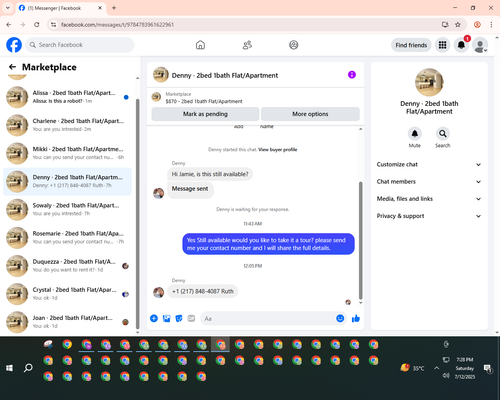Open the taskbar clock and date
Viewport: 500px width, 400px height.
click(x=465, y=368)
